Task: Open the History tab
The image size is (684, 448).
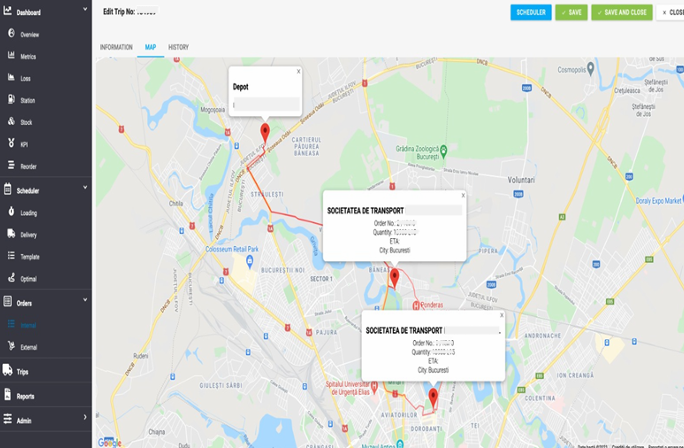Action: click(178, 47)
